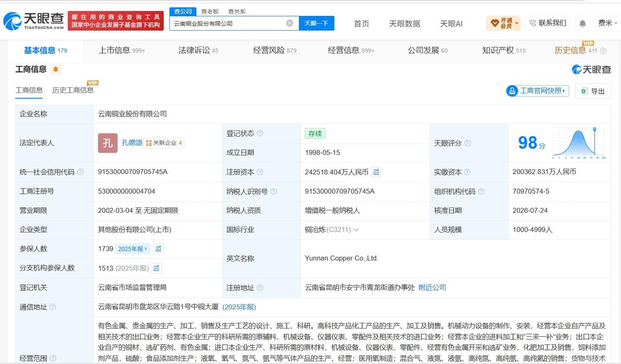The image size is (621, 364).
Task: Click the 工商注册号 value 530000000004704
Action: coord(127,191)
